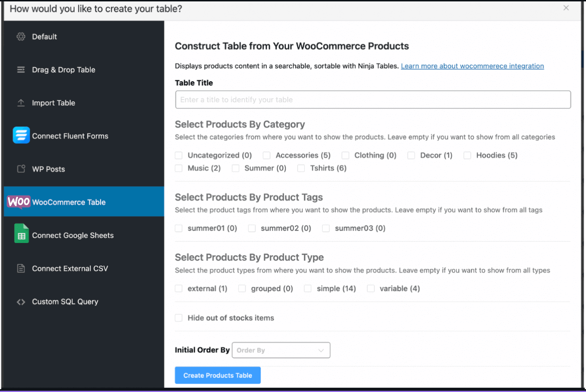Check the Summer (0) category
The height and width of the screenshot is (392, 586).
(236, 168)
